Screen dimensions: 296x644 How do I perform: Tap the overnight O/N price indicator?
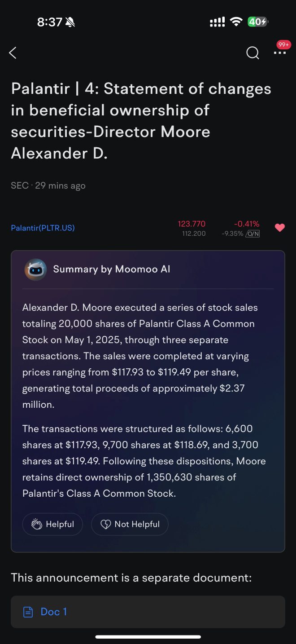coord(252,234)
